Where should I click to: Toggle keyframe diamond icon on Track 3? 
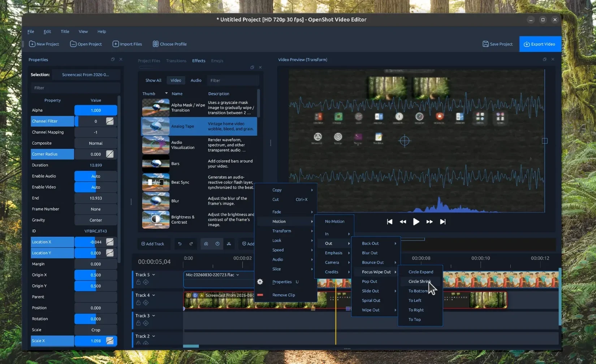[146, 323]
